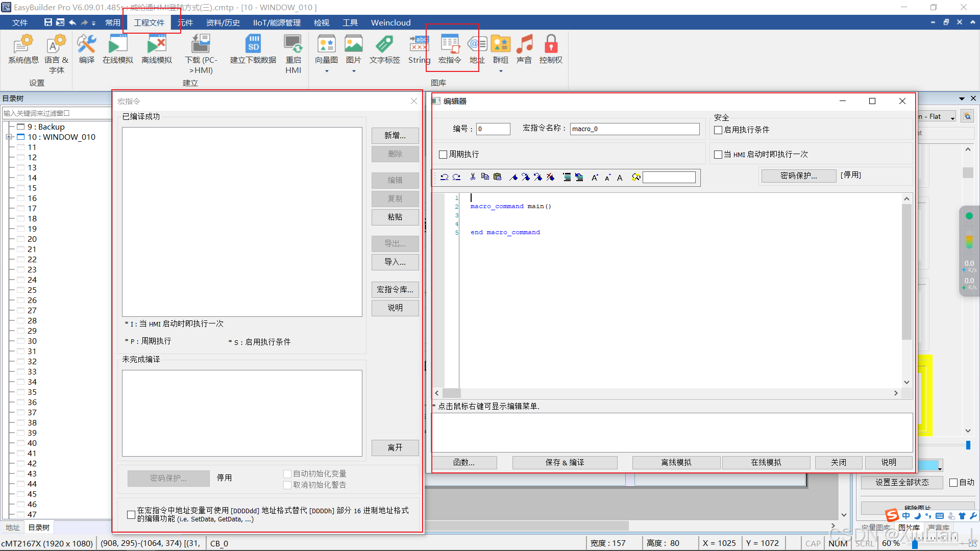The image size is (980, 551).
Task: Click the offline simulation (离线模拟) icon
Action: (x=156, y=45)
